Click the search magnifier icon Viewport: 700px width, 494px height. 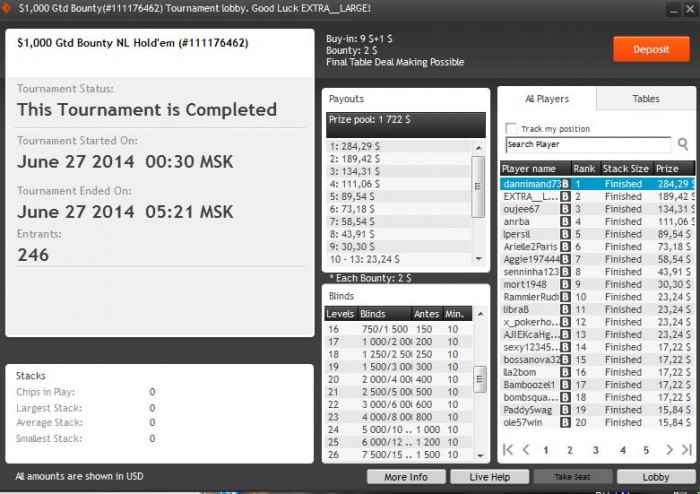[683, 144]
